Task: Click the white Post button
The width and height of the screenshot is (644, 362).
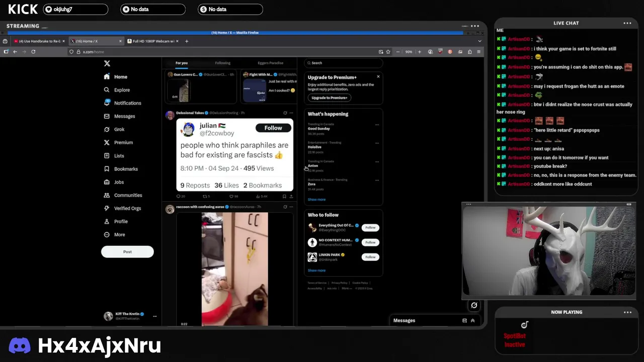Action: (x=127, y=252)
